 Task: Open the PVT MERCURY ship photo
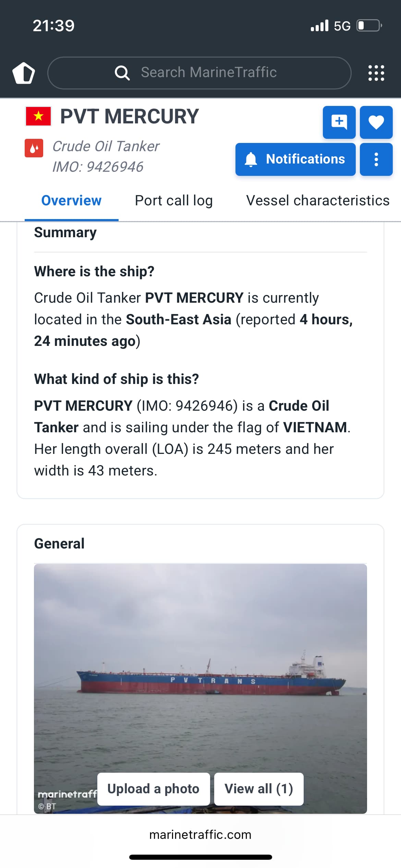pyautogui.click(x=200, y=668)
